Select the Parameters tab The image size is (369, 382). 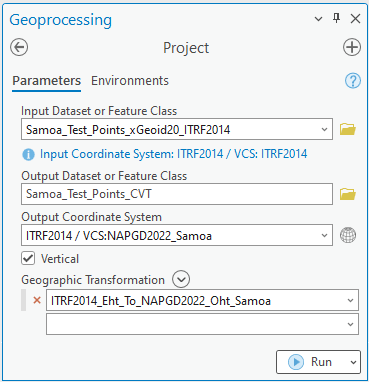pyautogui.click(x=46, y=81)
